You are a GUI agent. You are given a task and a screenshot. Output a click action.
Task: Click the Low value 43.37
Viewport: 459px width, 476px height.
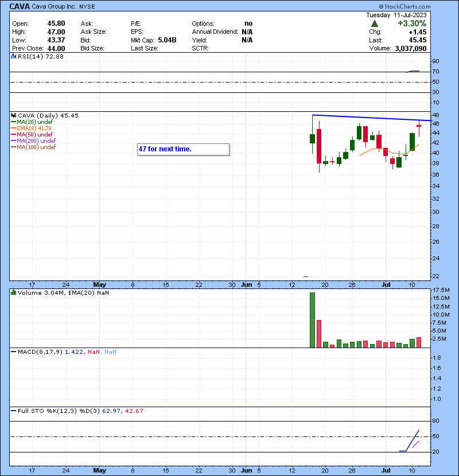[x=56, y=40]
